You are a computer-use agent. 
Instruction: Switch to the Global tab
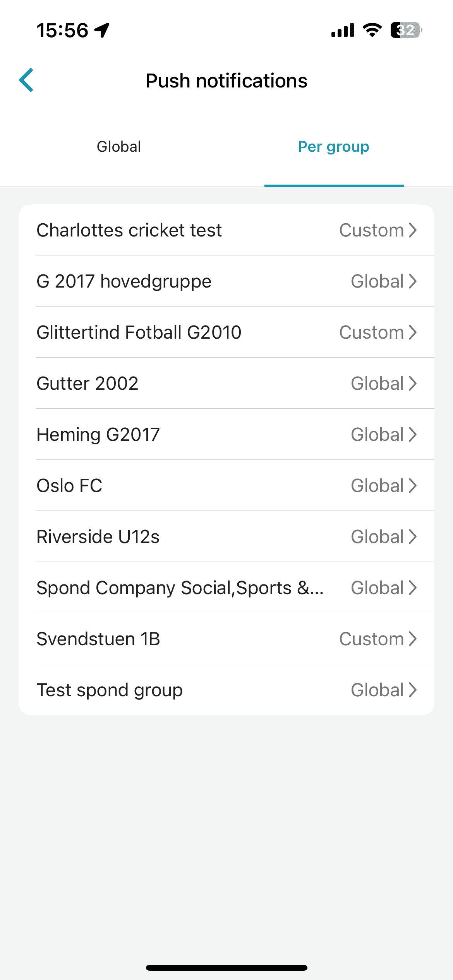119,147
